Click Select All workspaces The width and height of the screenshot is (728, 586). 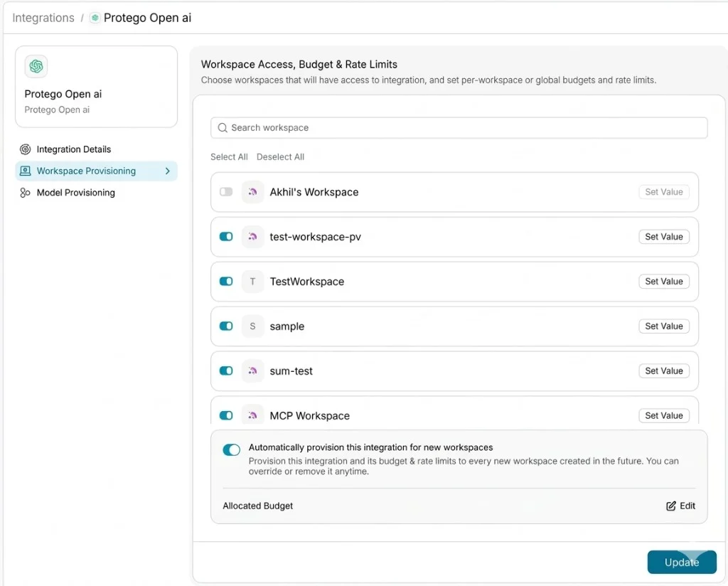(229, 157)
